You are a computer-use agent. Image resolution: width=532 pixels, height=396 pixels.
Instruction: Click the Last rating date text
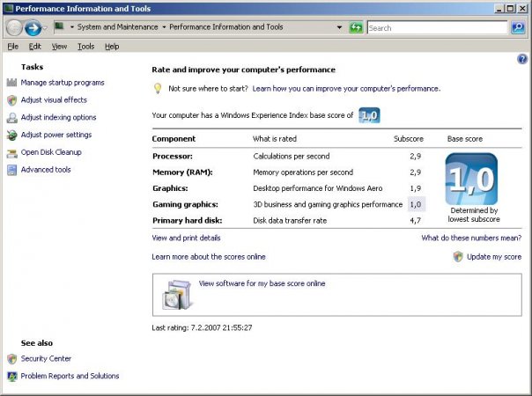click(202, 328)
